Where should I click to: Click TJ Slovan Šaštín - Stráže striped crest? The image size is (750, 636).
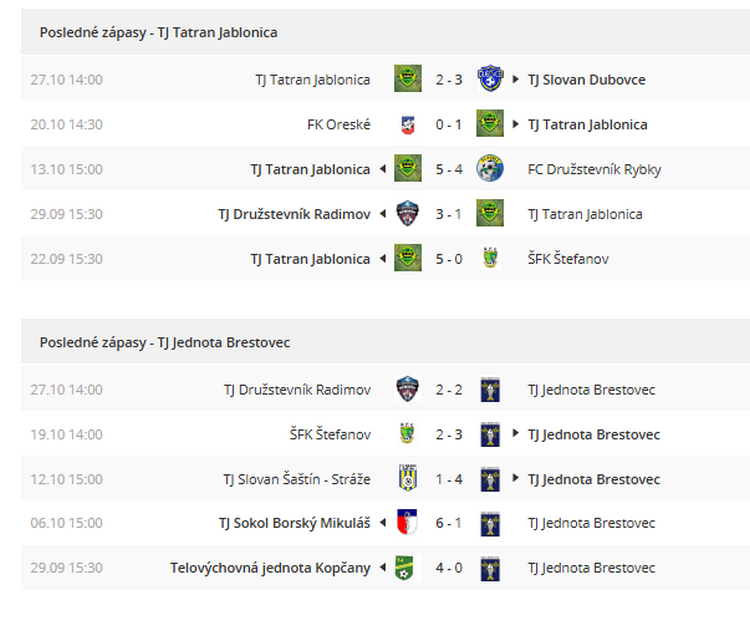(408, 478)
